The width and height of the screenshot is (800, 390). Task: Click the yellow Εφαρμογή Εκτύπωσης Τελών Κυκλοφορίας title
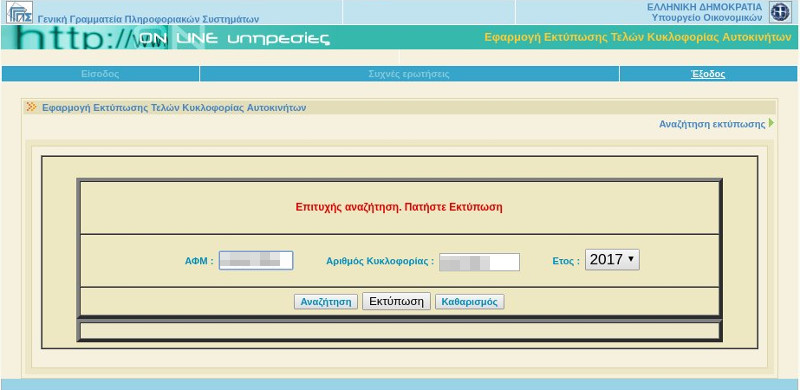click(638, 37)
